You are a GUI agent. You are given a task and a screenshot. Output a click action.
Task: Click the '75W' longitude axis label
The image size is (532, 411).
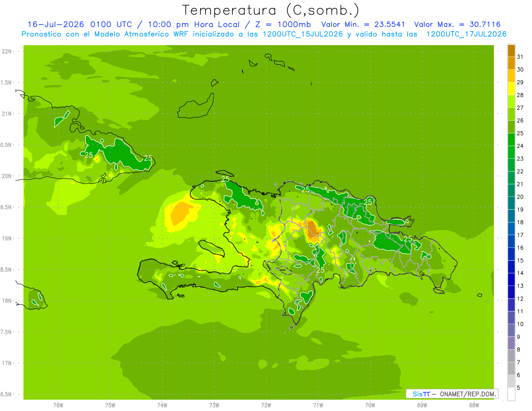click(x=110, y=405)
